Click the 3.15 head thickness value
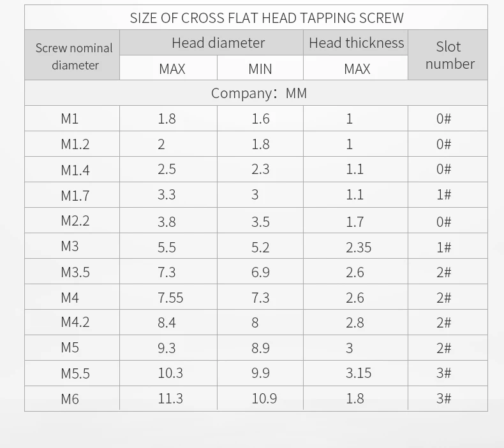Screen dimensions: 504x448 pyautogui.click(x=358, y=373)
